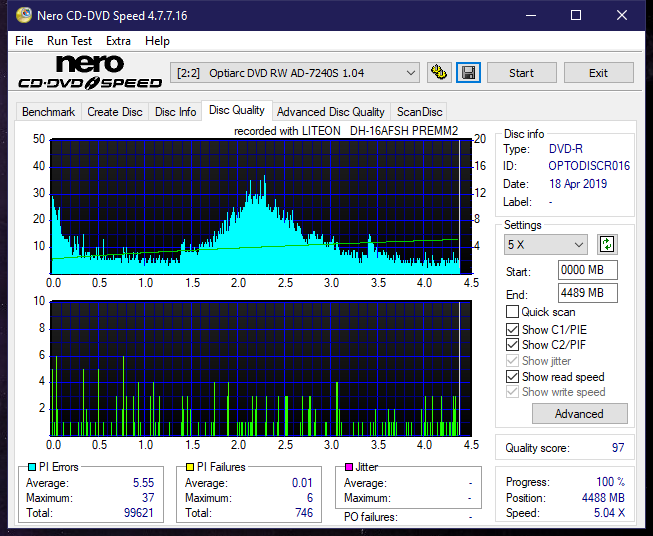The width and height of the screenshot is (653, 536).
Task: Switch to the Disc Info tab
Action: point(175,112)
